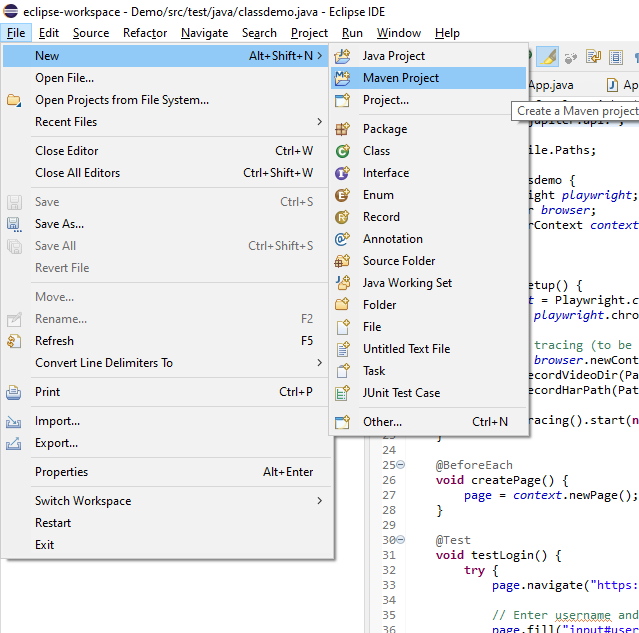This screenshot has width=639, height=633.
Task: Expand Convert Line Delimiters To submenu
Action: (165, 363)
